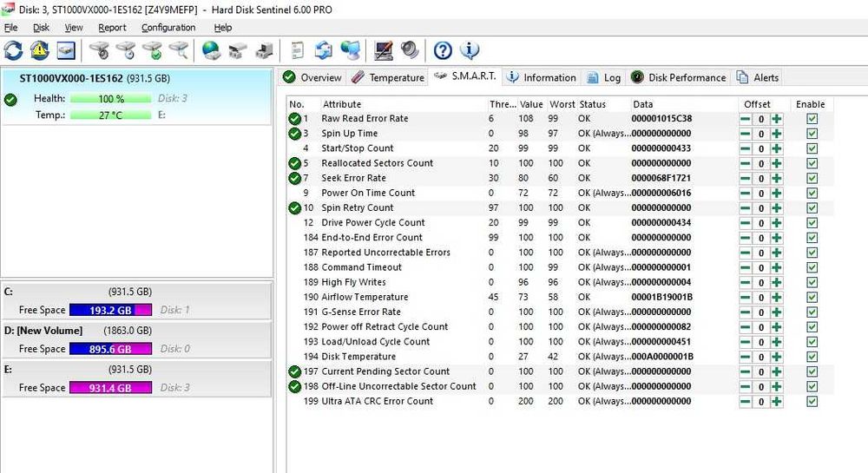The width and height of the screenshot is (868, 473).
Task: Click the globe-on-disk toolbar icon
Action: click(x=211, y=50)
